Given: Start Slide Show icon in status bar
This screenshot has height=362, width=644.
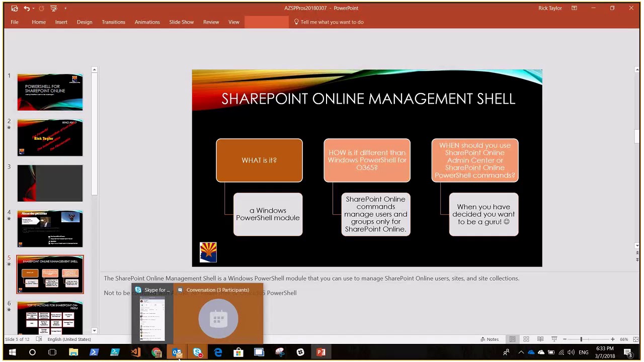Looking at the screenshot, I should tap(554, 339).
